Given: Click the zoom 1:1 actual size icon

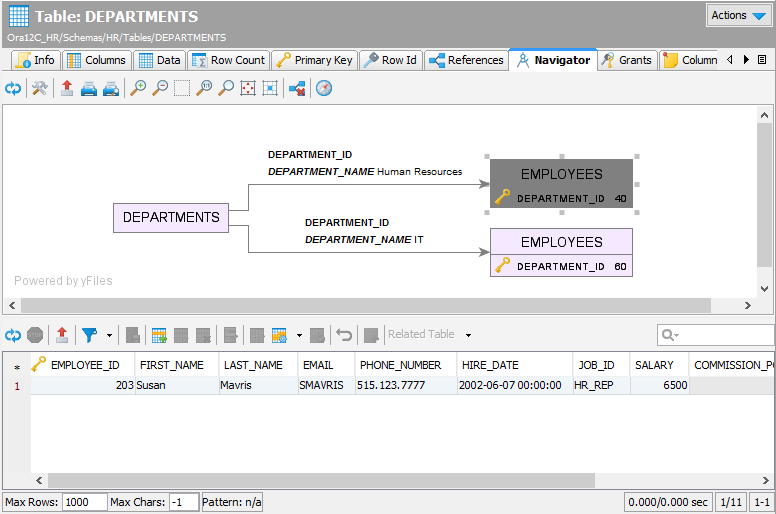Looking at the screenshot, I should (x=204, y=89).
